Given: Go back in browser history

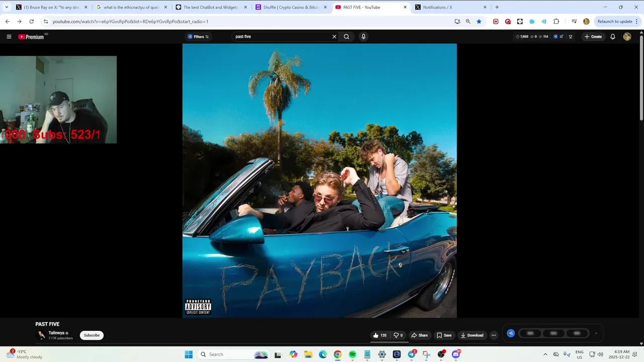Looking at the screenshot, I should click(7, 22).
